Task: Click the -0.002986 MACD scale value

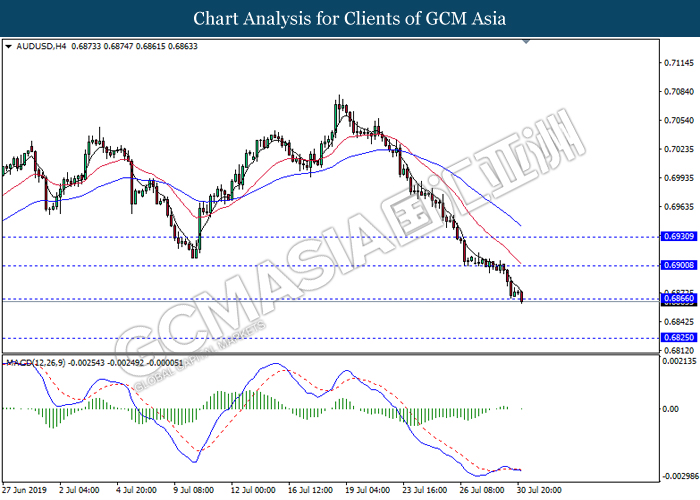Action: coord(679,476)
